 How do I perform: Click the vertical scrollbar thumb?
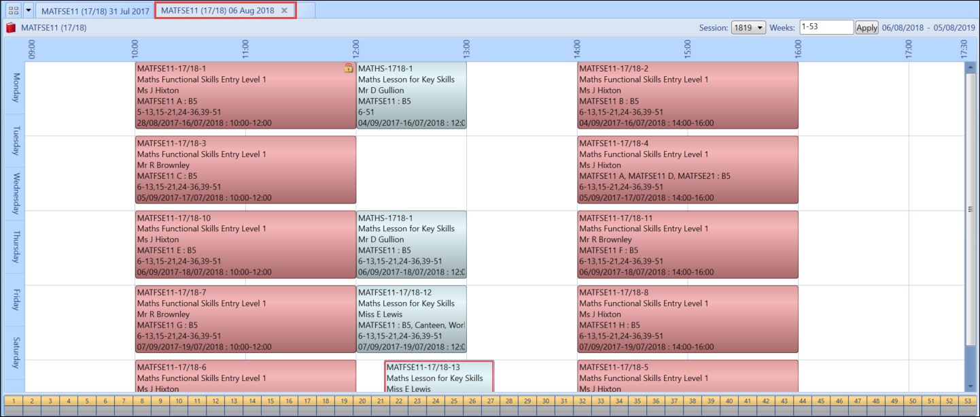point(970,211)
